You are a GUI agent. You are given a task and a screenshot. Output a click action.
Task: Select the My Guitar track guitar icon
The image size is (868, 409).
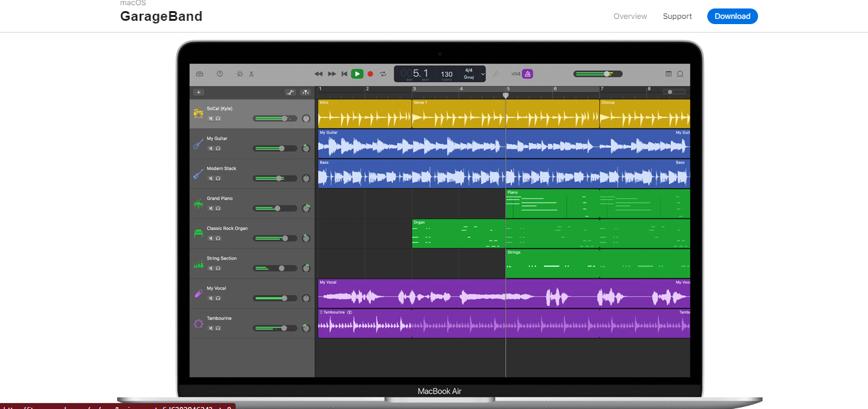(x=198, y=144)
